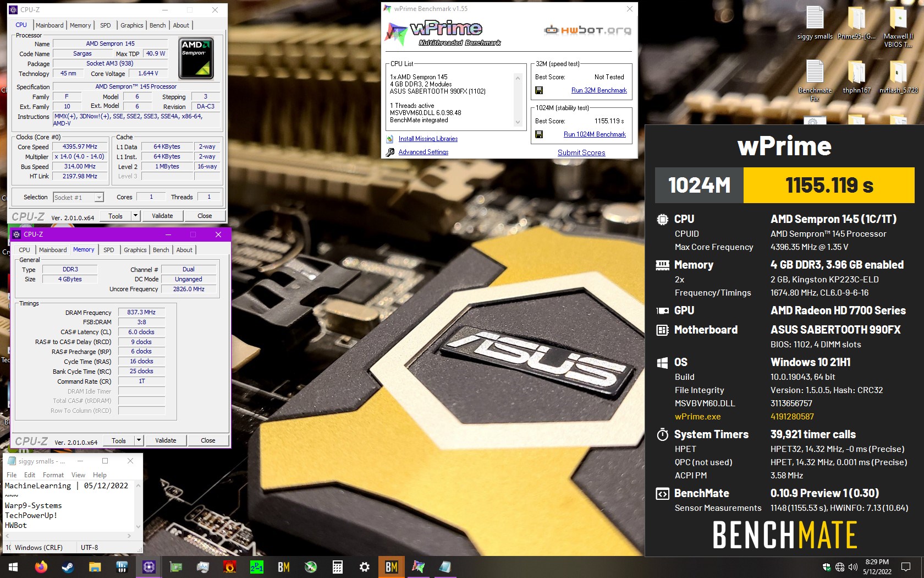
Task: Click Run 32M Benchmark link
Action: pos(599,90)
